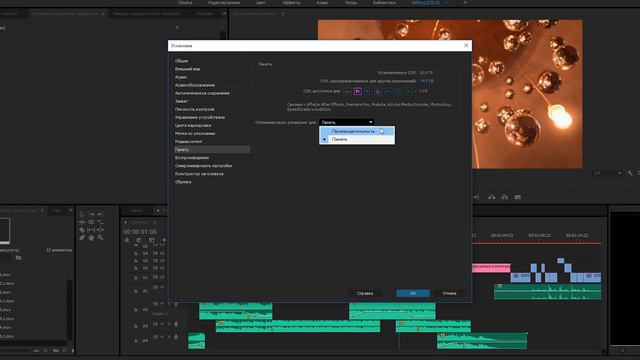Open the Цвета маркировки category

[193, 125]
